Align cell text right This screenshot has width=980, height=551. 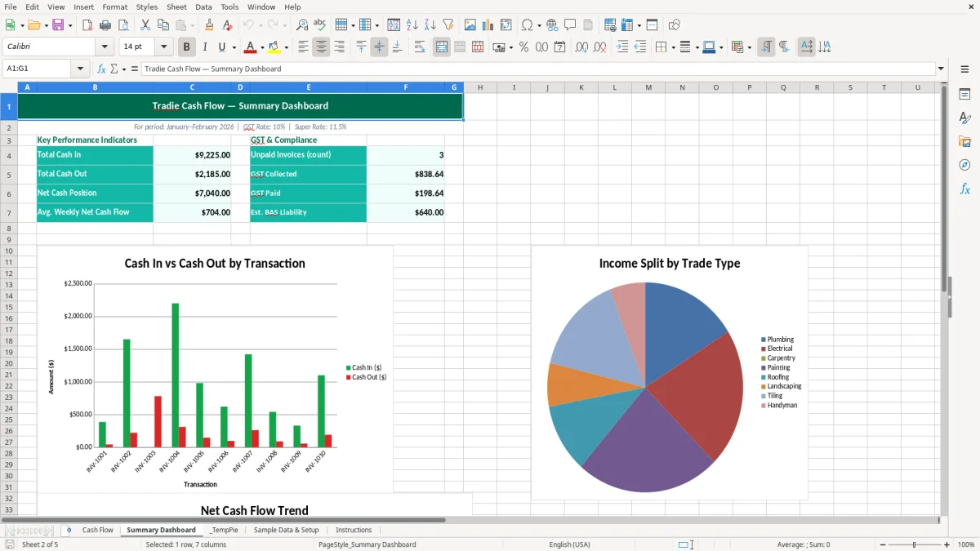[339, 47]
